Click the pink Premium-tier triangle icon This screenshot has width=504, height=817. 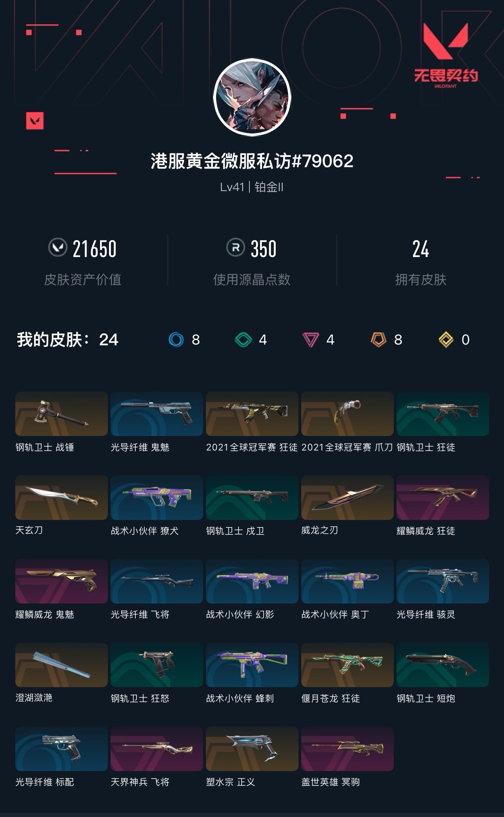(x=310, y=340)
